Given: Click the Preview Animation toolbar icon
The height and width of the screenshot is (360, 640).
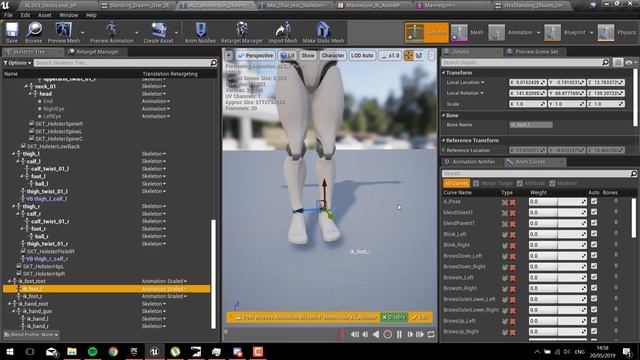Looking at the screenshot, I should 111,33.
